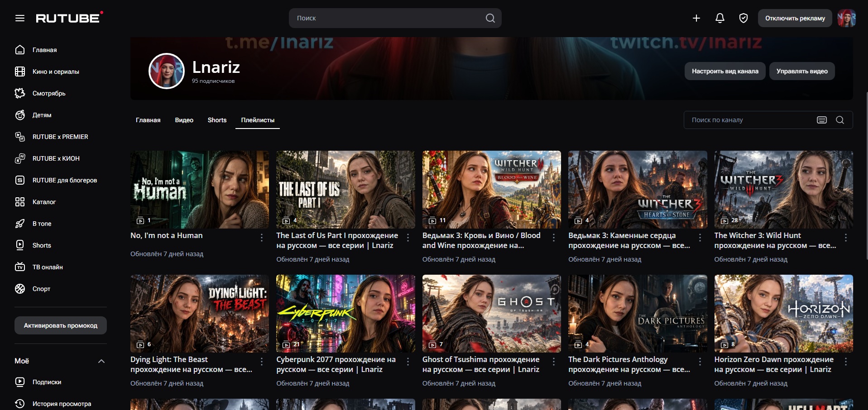
Task: Open the Ghost of Tsushima playlist thumbnail
Action: pos(492,314)
